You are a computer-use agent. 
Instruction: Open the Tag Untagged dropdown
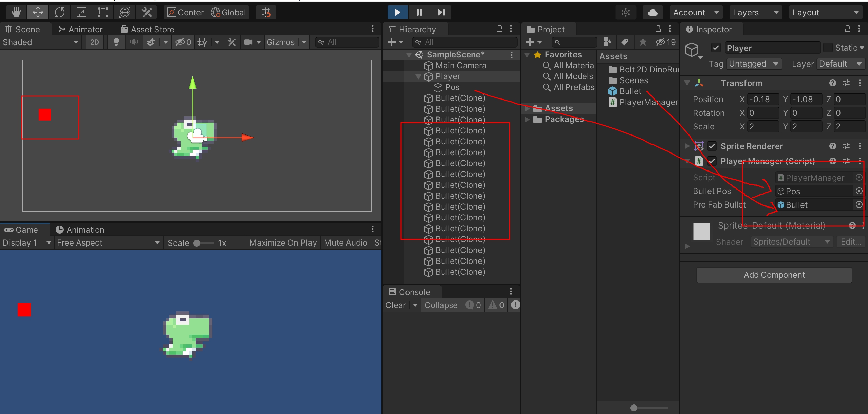754,64
